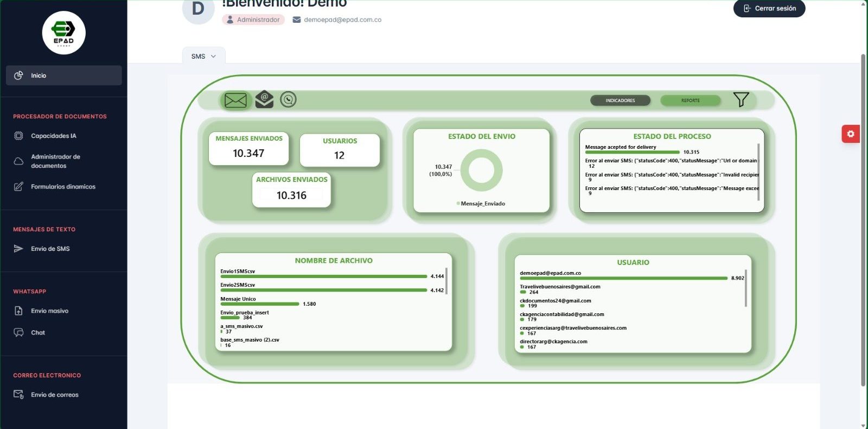Click the SMS envelope icon in dashboard toolbar
This screenshot has width=868, height=429.
click(235, 100)
